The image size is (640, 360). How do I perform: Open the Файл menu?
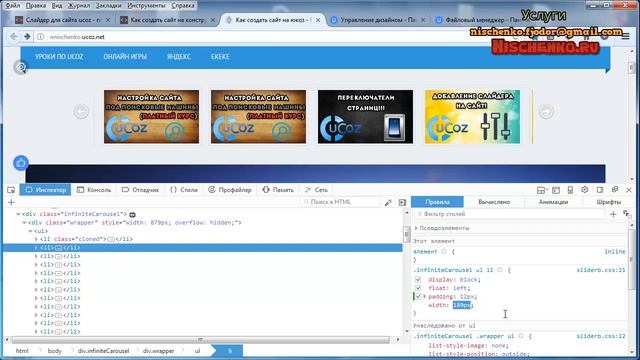click(x=13, y=6)
